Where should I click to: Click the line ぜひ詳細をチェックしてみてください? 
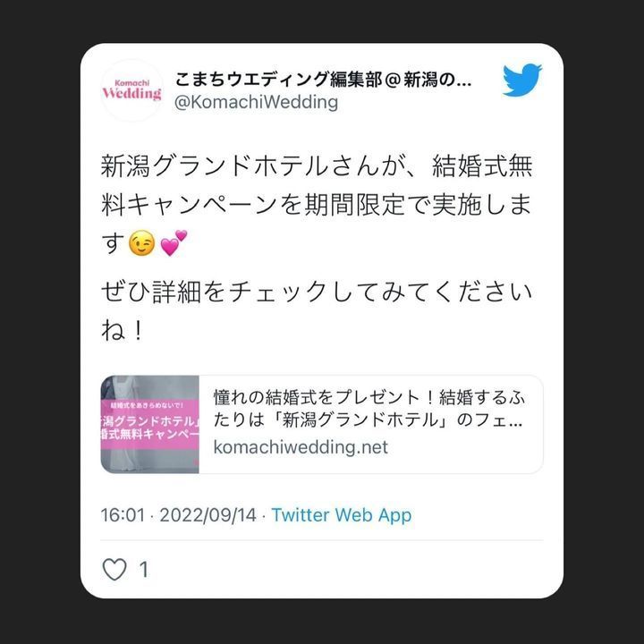point(317,292)
